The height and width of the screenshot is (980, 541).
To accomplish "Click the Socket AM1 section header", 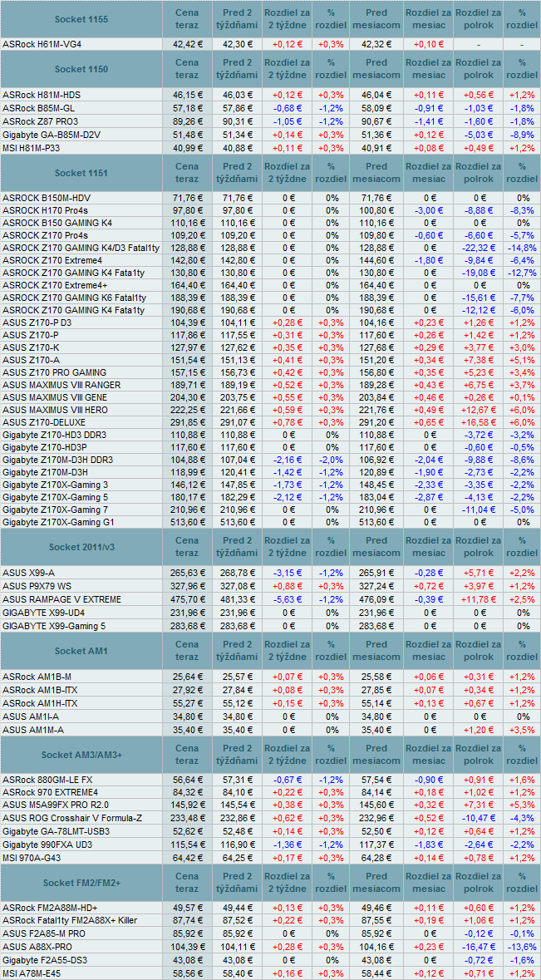I will (81, 651).
